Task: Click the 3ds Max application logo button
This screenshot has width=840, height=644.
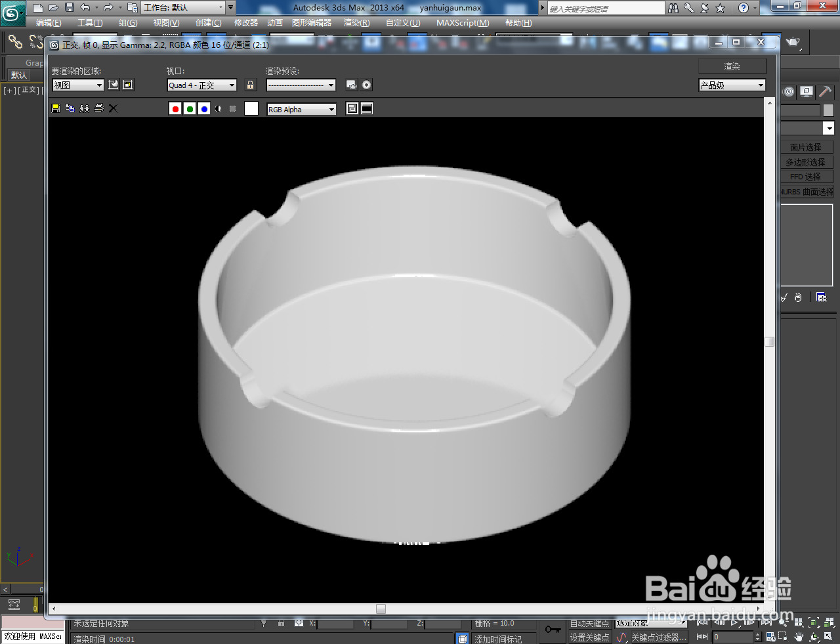Action: (12, 13)
